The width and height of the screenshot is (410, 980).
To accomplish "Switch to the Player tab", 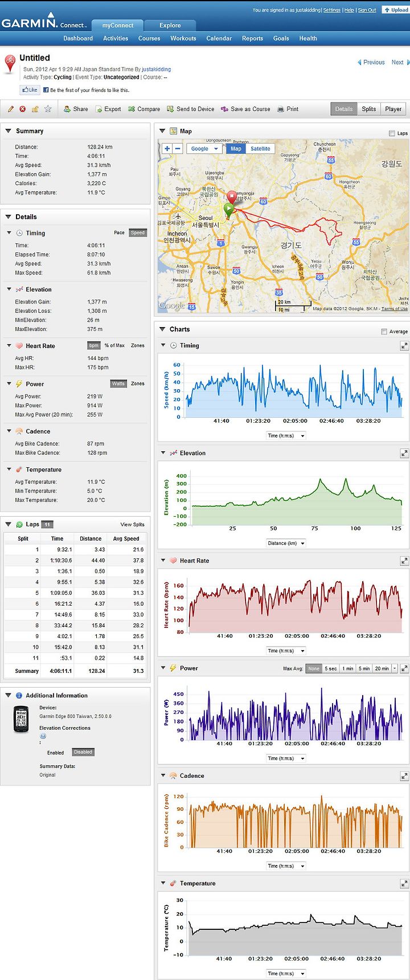I will 393,109.
